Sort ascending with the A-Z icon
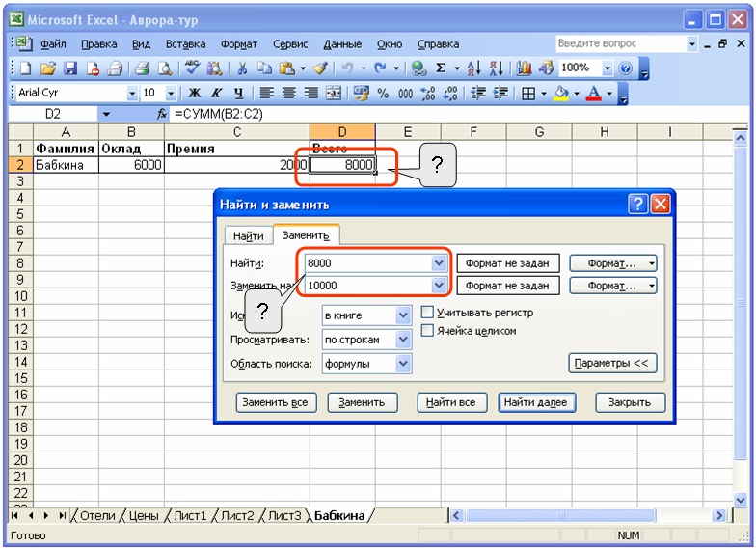The image size is (756, 548). (474, 68)
